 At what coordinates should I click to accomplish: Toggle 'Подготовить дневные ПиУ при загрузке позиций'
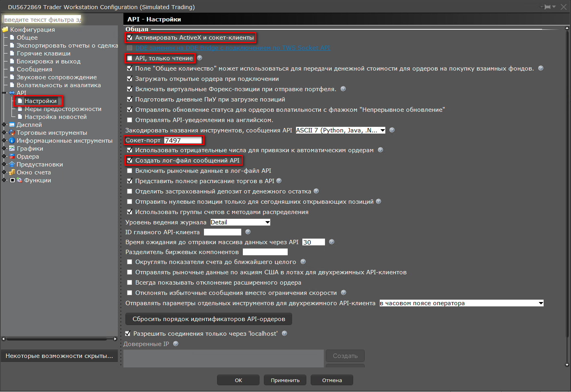tap(129, 99)
